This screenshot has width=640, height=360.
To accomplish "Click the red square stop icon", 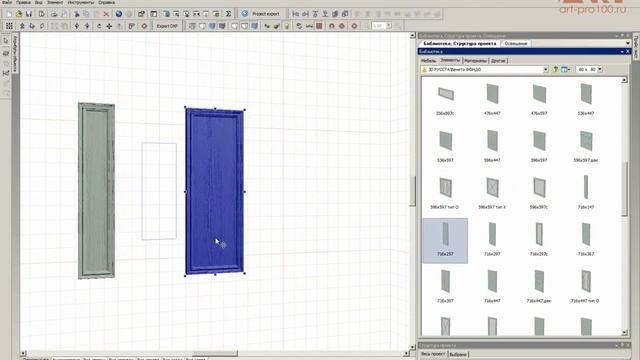I will (319, 26).
